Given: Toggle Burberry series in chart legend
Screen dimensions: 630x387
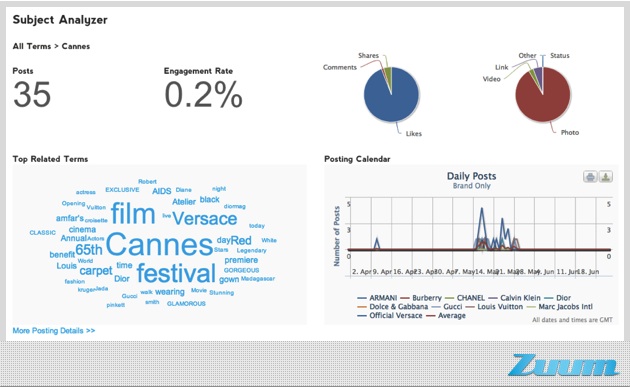Looking at the screenshot, I should (x=421, y=298).
